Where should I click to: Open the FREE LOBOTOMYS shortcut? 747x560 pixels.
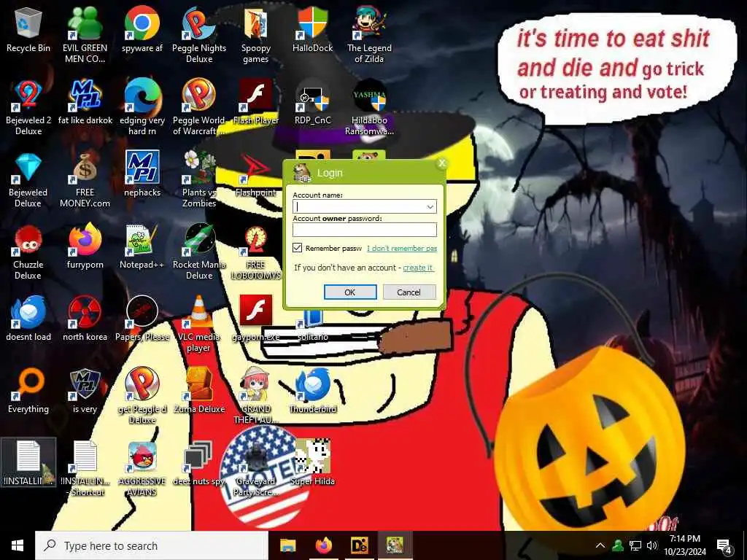tap(256, 252)
